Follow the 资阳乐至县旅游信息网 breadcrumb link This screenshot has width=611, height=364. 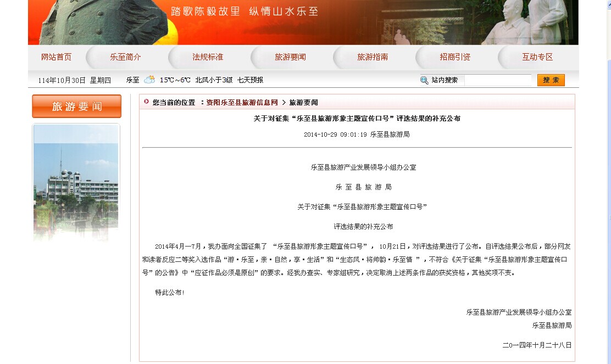[x=242, y=103]
